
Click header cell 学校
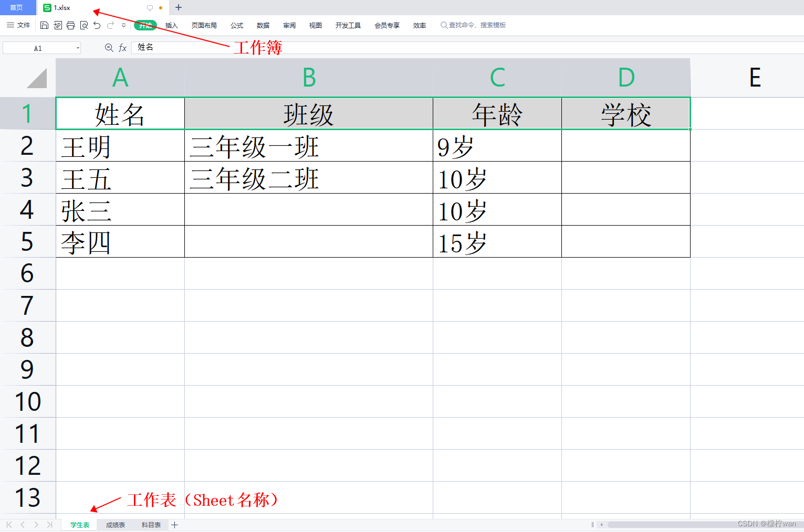click(x=626, y=113)
